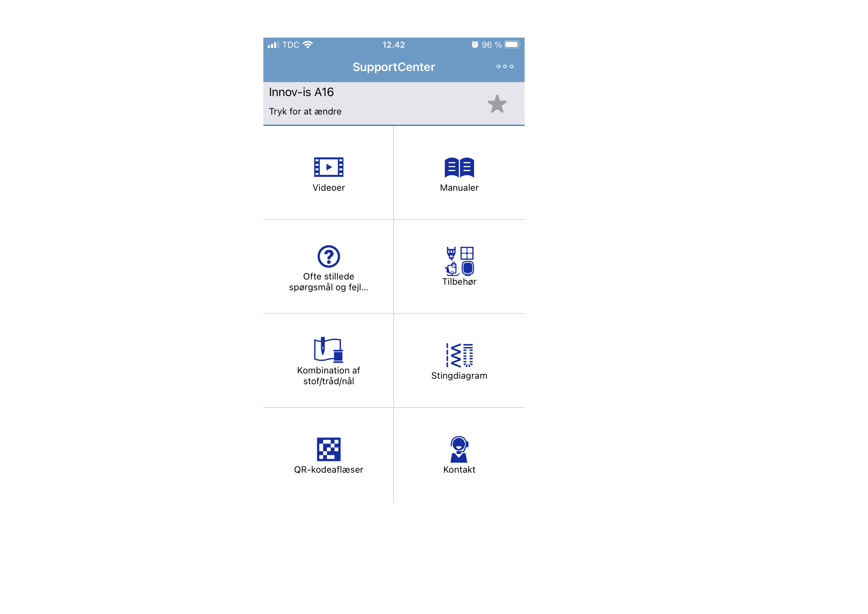Tap 'Tryk for at ændre' to change machine
868x614 pixels.
(x=305, y=111)
